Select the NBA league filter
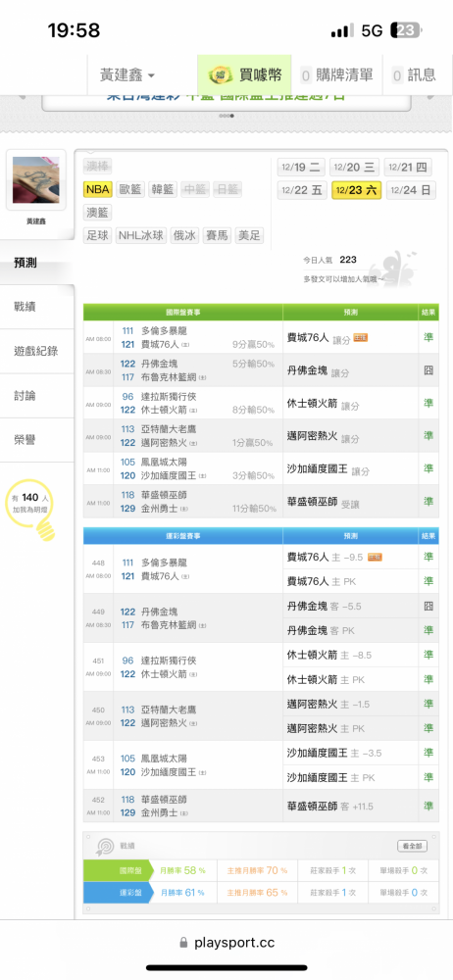Image resolution: width=453 pixels, height=980 pixels. (98, 189)
